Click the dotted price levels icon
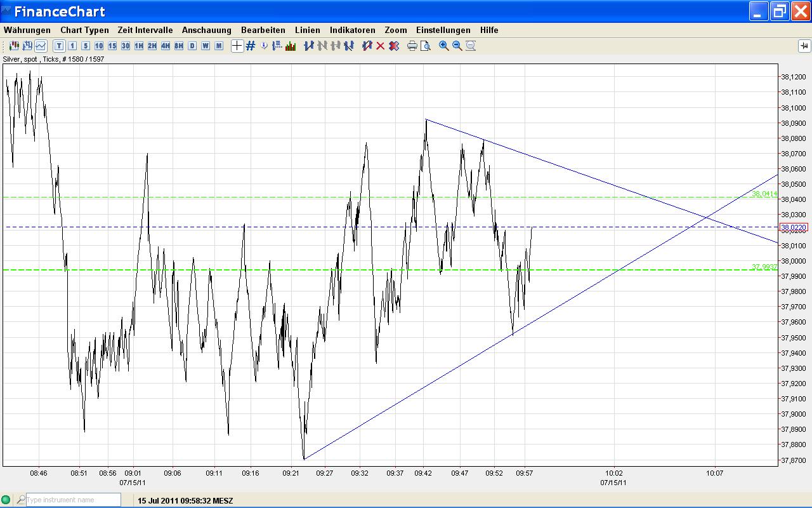The image size is (812, 508). pyautogui.click(x=277, y=46)
